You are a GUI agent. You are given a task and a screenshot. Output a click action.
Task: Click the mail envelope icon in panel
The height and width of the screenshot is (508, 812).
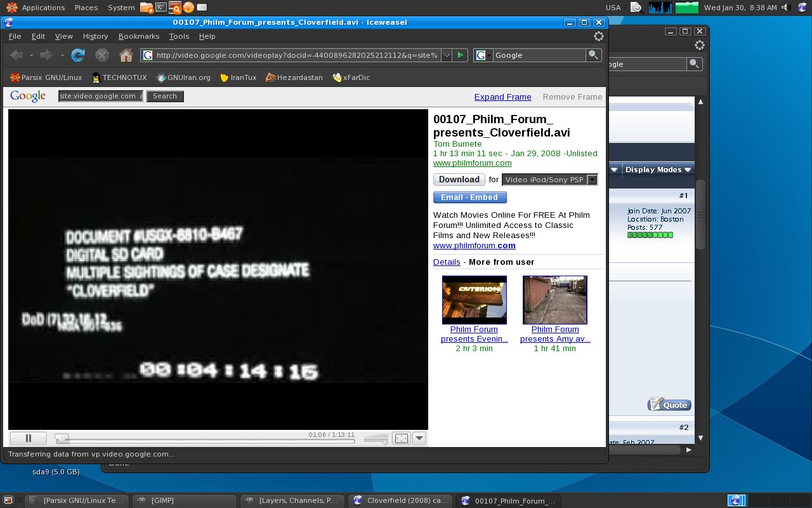coord(202,8)
